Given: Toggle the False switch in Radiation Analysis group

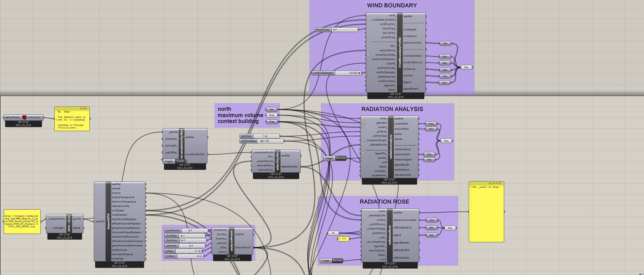Looking at the screenshot, I should point(340,158).
